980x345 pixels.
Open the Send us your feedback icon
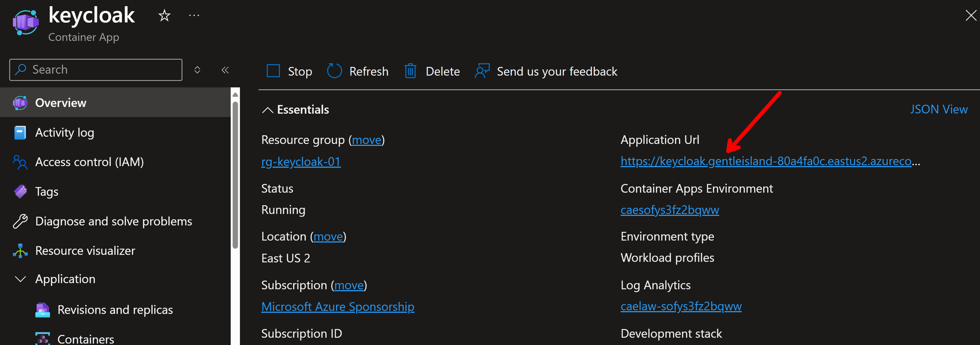[x=482, y=71]
